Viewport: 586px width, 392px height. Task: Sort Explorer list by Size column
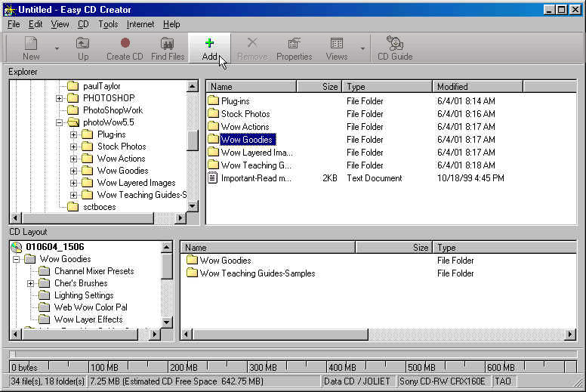click(319, 87)
